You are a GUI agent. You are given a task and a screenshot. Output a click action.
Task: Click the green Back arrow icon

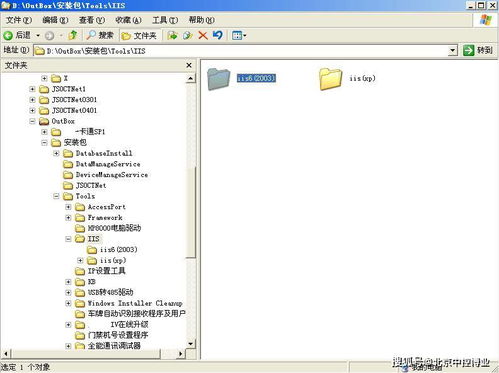pyautogui.click(x=8, y=35)
